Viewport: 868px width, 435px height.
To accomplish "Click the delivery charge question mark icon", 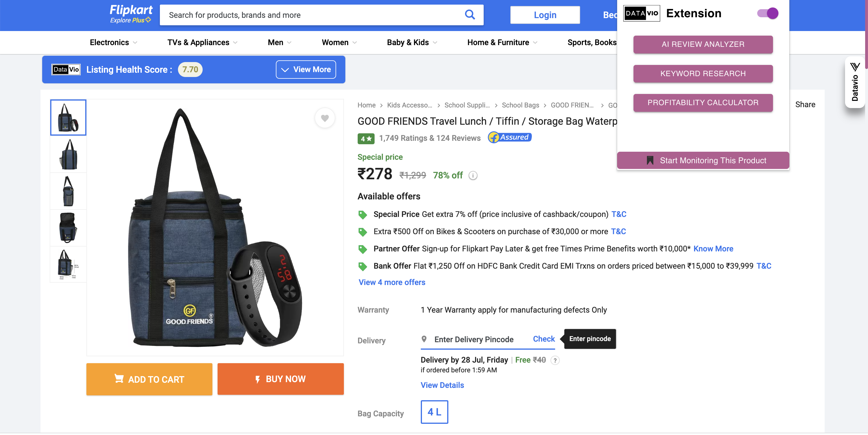I will tap(555, 361).
